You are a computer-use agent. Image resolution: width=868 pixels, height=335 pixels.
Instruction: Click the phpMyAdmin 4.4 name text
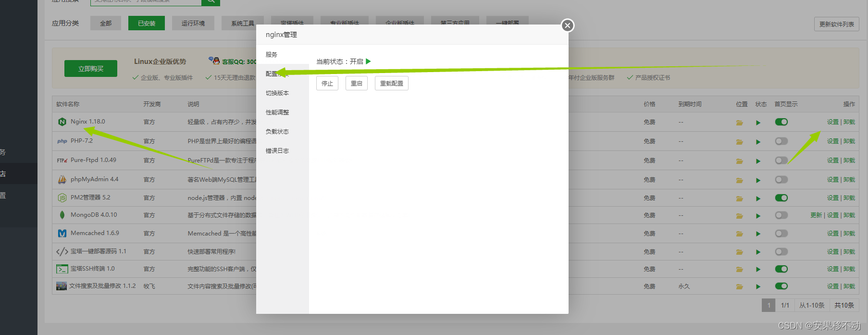[95, 179]
